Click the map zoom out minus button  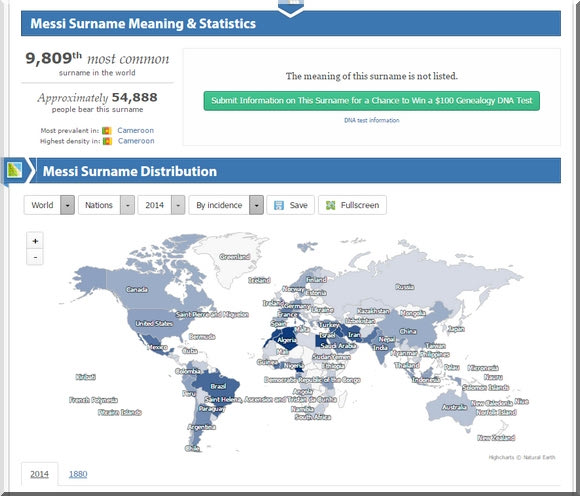pos(35,257)
